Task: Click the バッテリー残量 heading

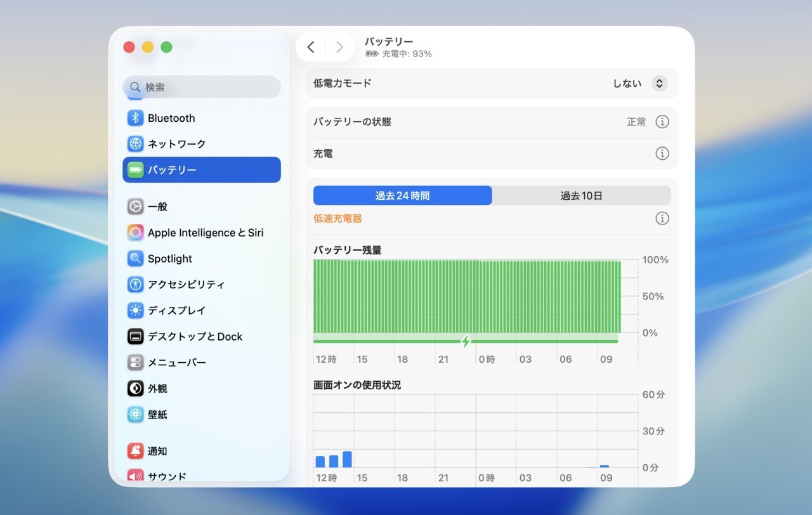Action: pos(348,251)
